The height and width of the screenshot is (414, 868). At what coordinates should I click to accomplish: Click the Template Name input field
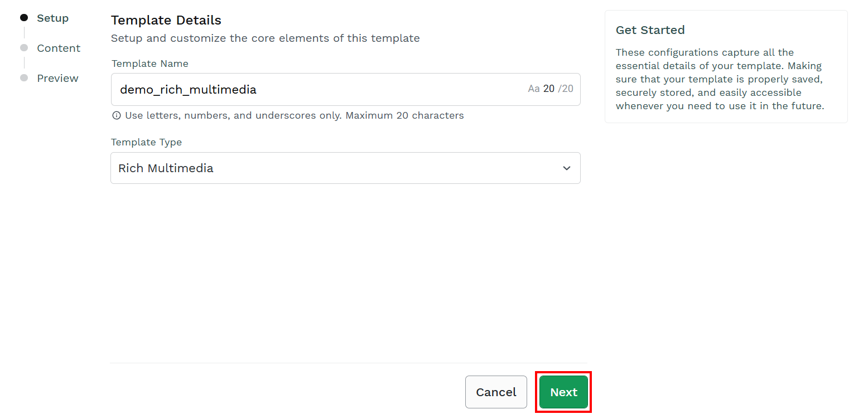(x=345, y=89)
